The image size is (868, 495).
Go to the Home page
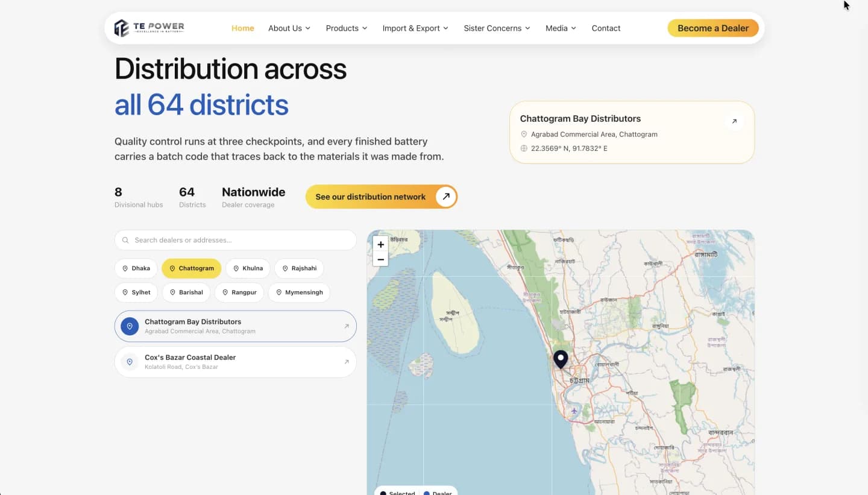pyautogui.click(x=243, y=28)
